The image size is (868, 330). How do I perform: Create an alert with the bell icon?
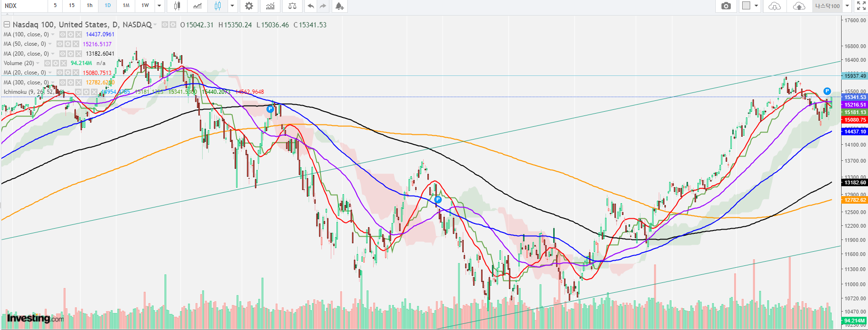[x=339, y=6]
